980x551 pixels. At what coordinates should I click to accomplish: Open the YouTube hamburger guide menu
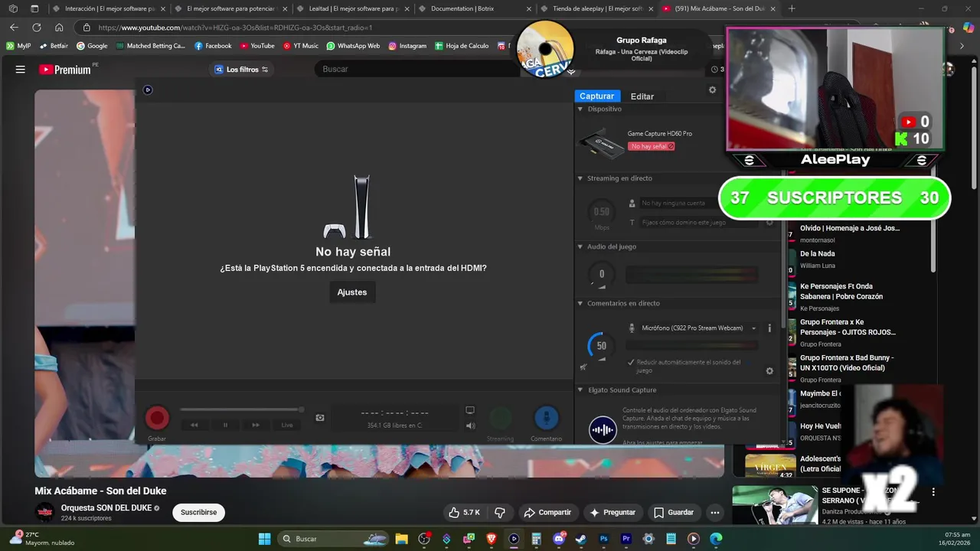point(21,69)
